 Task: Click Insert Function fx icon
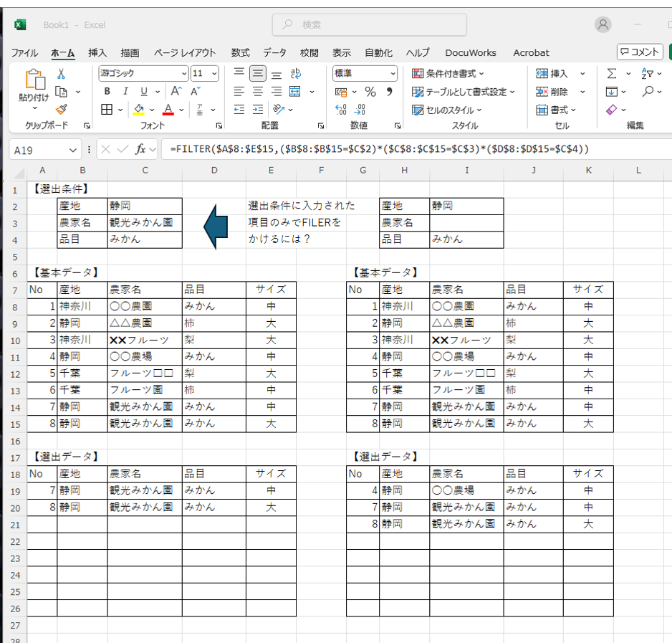coord(140,149)
